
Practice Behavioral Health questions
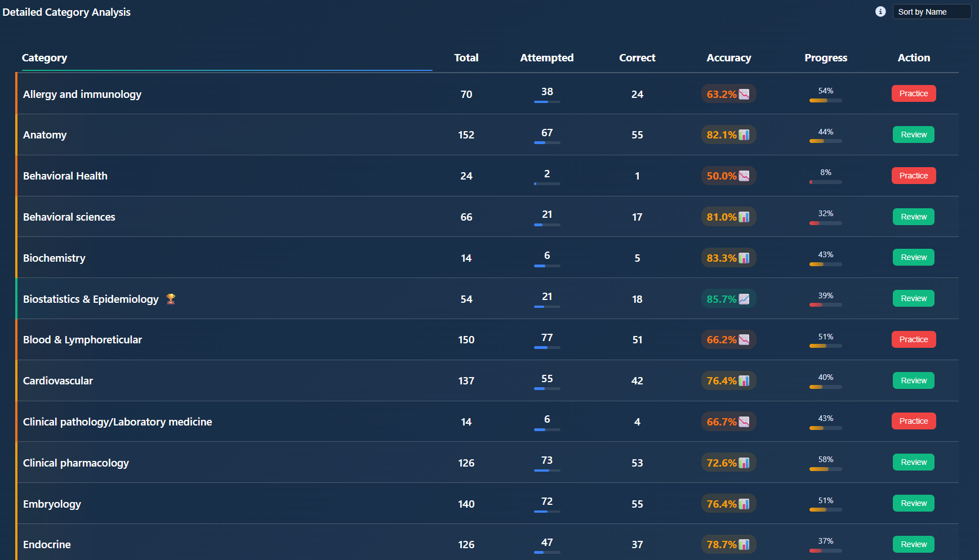click(x=913, y=176)
